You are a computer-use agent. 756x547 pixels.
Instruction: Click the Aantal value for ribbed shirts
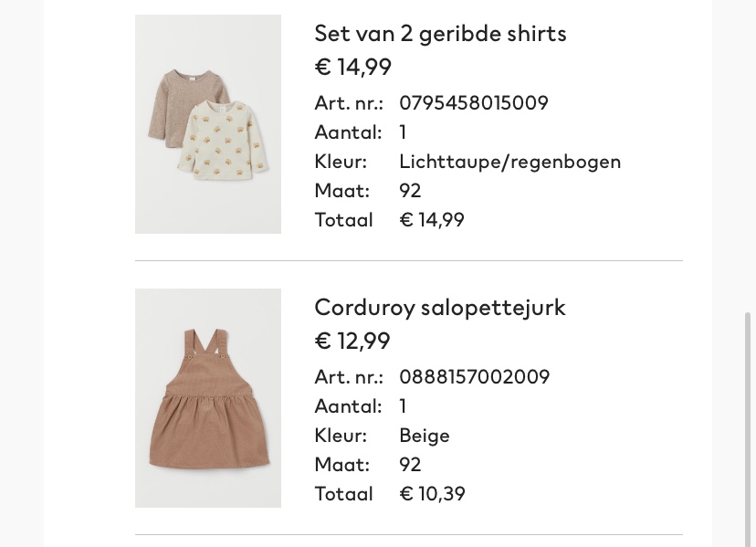coord(403,132)
